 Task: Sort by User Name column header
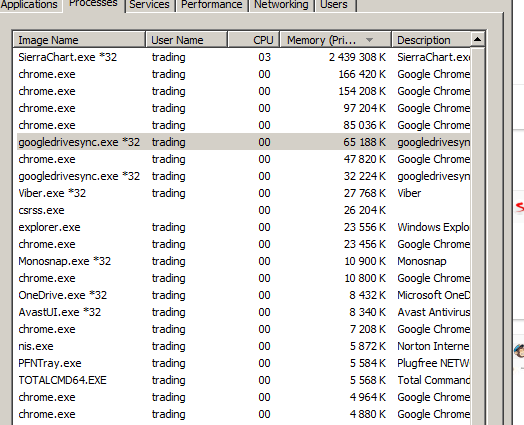pos(186,40)
